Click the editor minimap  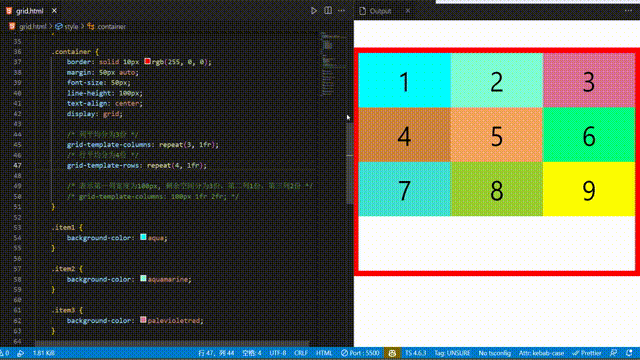tap(333, 63)
